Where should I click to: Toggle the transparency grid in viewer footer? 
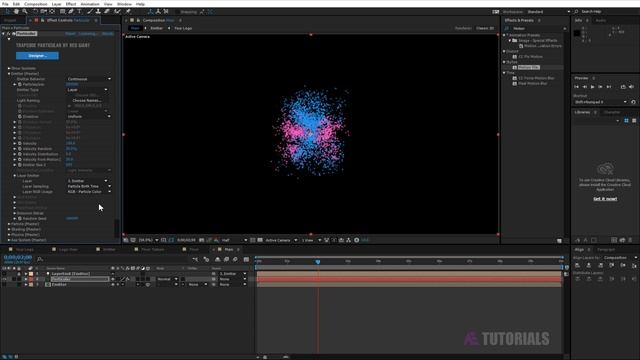pos(260,240)
